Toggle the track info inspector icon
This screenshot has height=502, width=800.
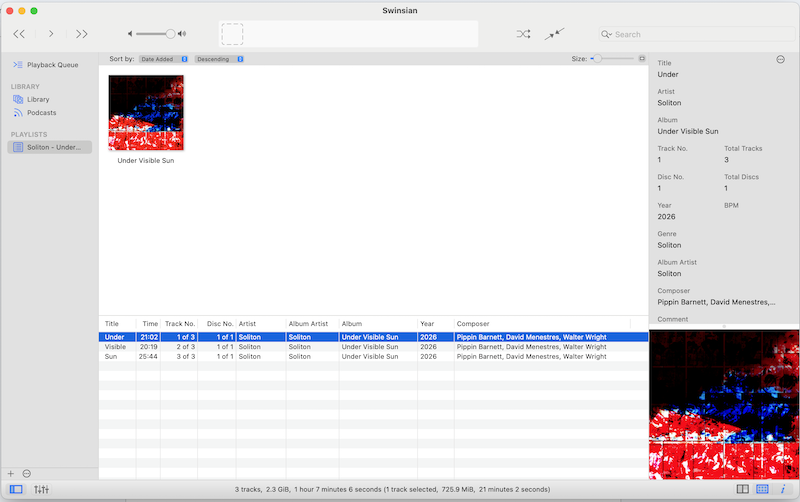point(783,489)
